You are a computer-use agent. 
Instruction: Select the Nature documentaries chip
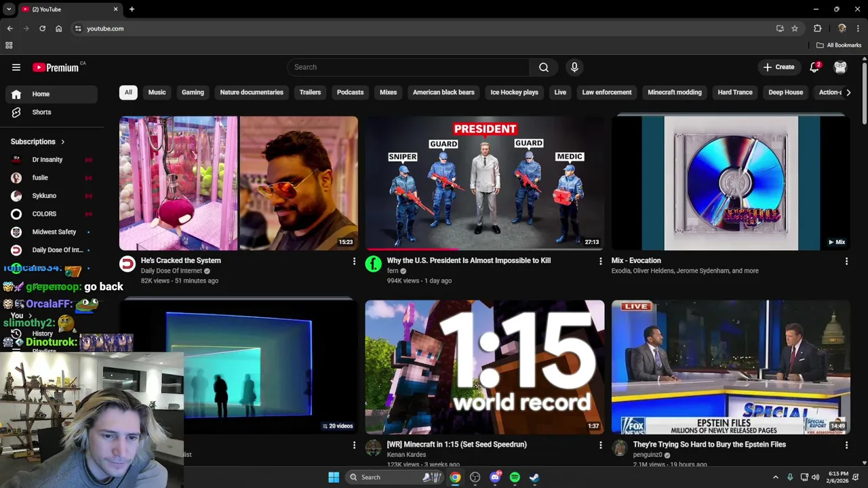(x=252, y=92)
